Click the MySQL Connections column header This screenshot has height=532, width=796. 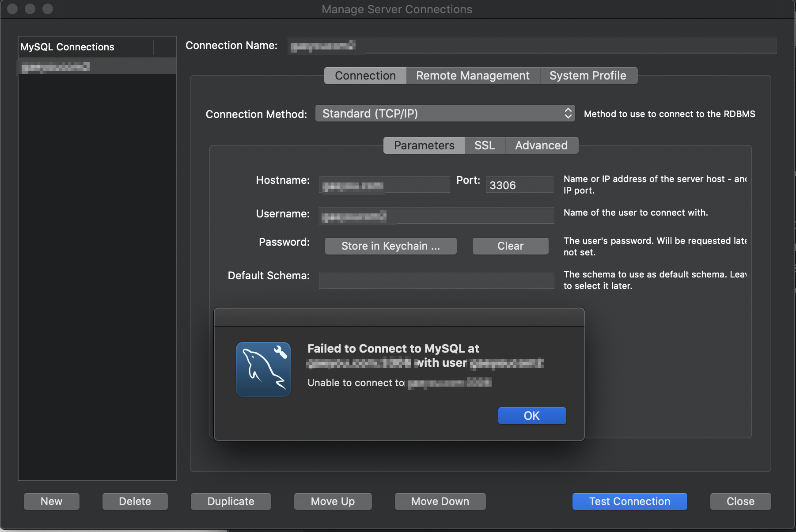click(x=86, y=47)
